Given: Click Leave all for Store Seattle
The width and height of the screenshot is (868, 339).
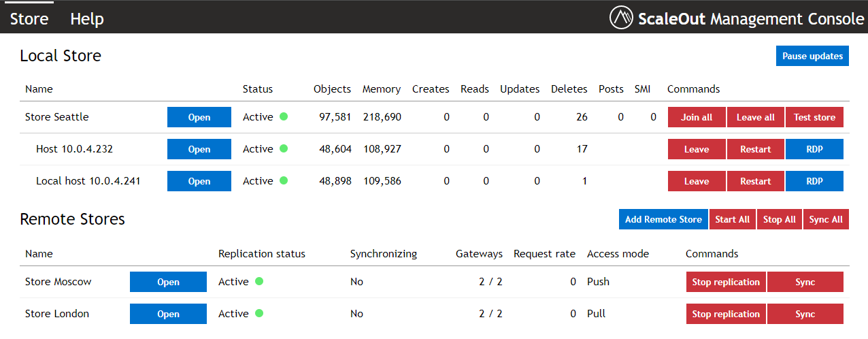Looking at the screenshot, I should coord(756,117).
